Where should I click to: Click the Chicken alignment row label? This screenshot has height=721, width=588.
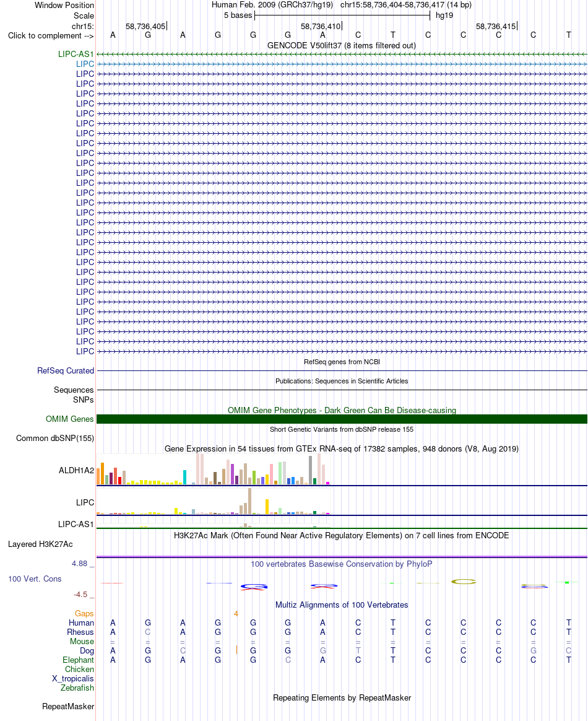[x=79, y=670]
